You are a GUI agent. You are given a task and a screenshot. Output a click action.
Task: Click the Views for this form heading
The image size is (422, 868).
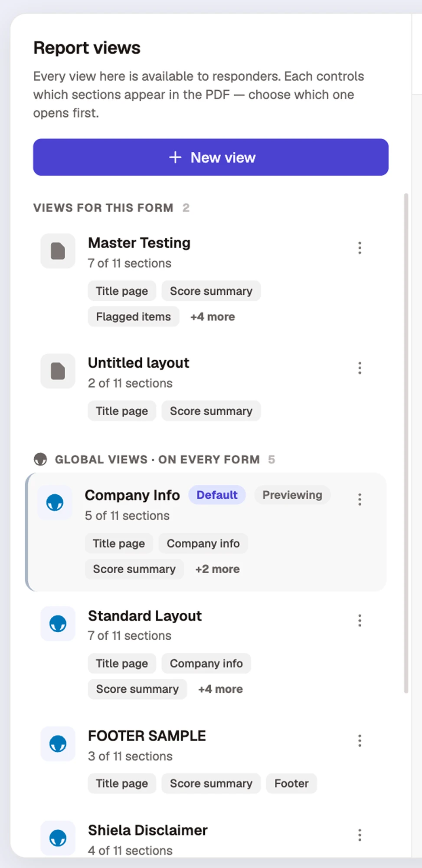coord(103,208)
